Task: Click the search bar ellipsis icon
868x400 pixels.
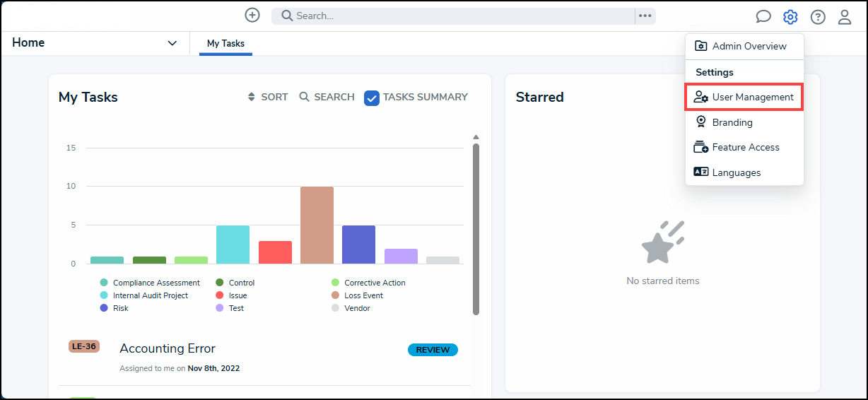Action: tap(645, 16)
